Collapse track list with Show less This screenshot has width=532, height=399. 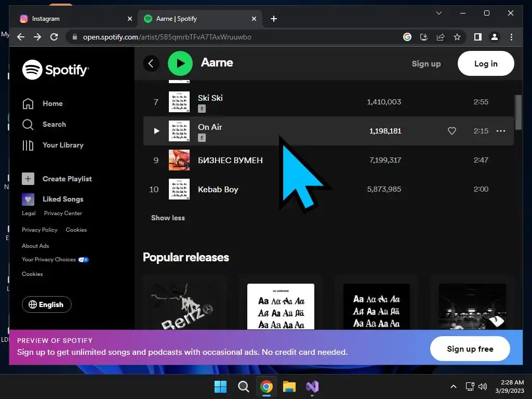[x=168, y=218]
